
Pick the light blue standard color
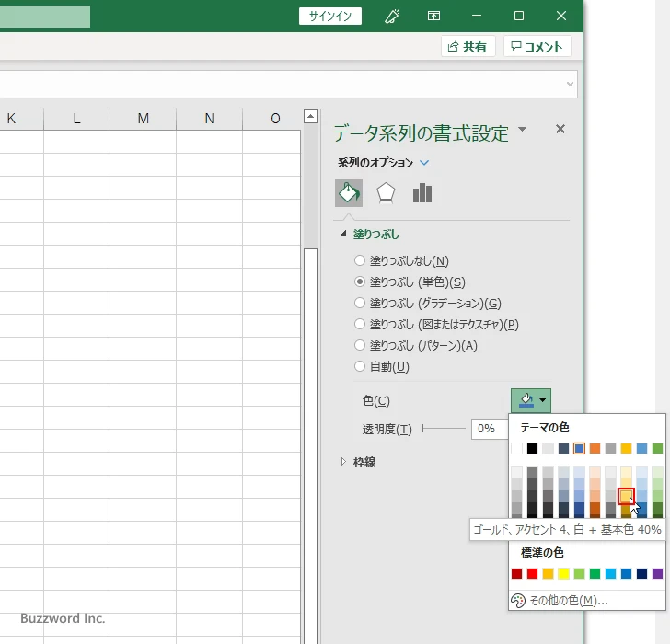[x=610, y=573]
